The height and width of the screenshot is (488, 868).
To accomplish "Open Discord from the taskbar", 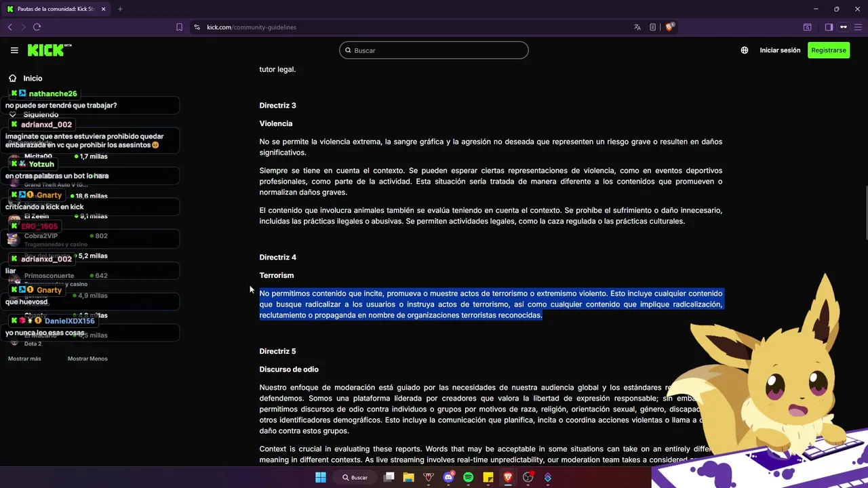I will point(448,477).
